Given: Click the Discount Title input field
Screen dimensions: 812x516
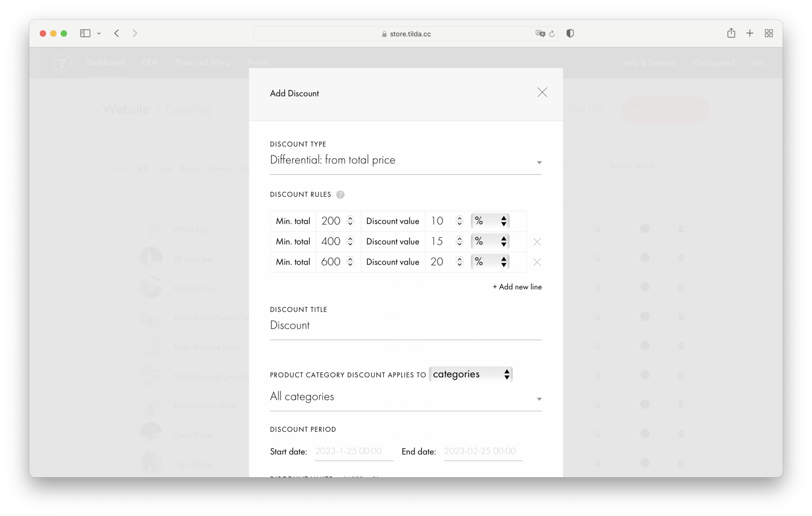Looking at the screenshot, I should [406, 326].
